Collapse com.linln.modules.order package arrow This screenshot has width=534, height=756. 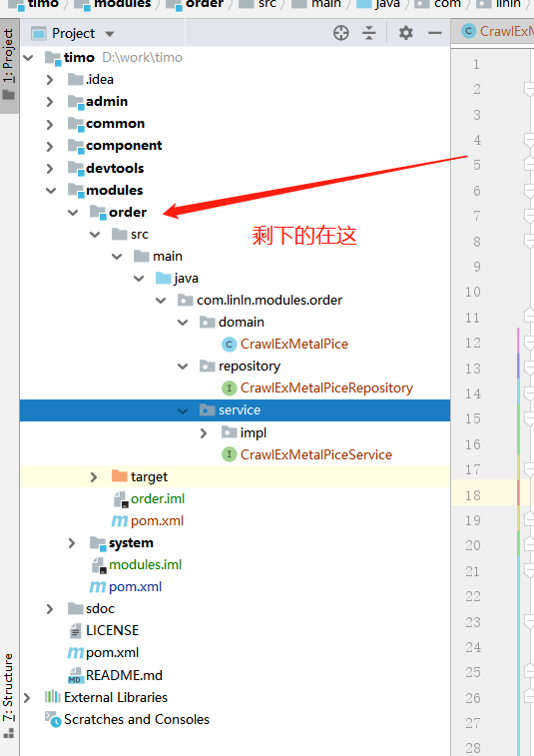161,301
